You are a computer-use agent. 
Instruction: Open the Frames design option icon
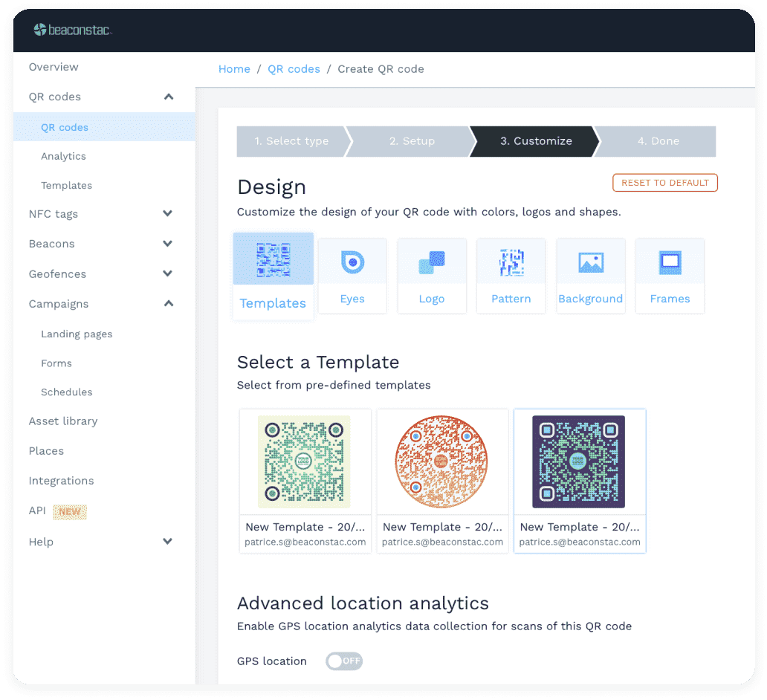[670, 262]
